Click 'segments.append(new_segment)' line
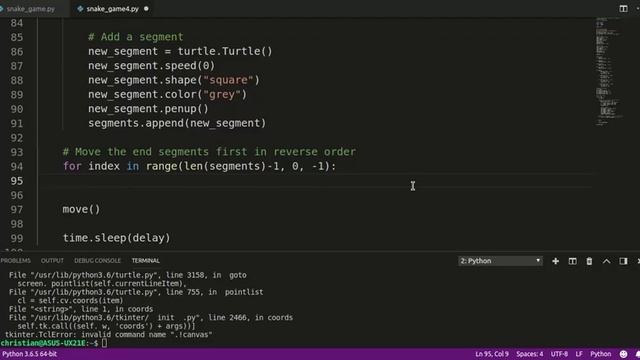 click(x=177, y=123)
